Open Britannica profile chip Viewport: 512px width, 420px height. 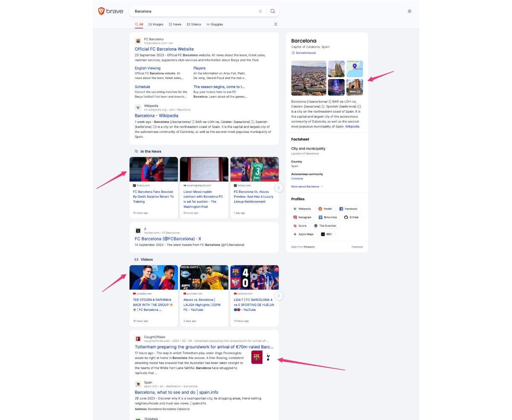329,217
